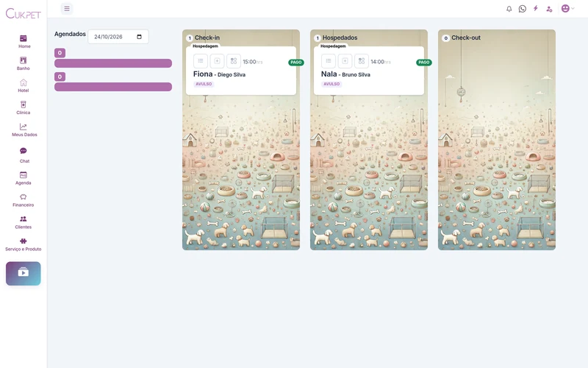Open the video tutorials button

tap(24, 273)
